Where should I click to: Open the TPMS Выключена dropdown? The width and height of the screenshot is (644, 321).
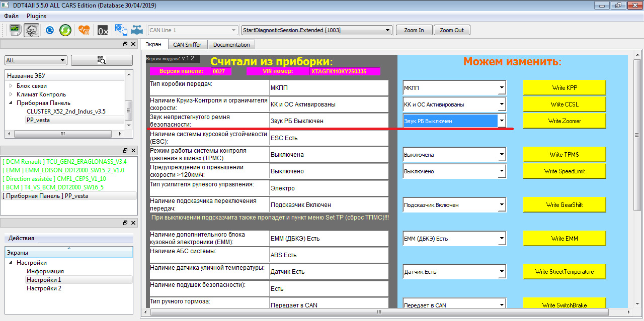click(454, 155)
